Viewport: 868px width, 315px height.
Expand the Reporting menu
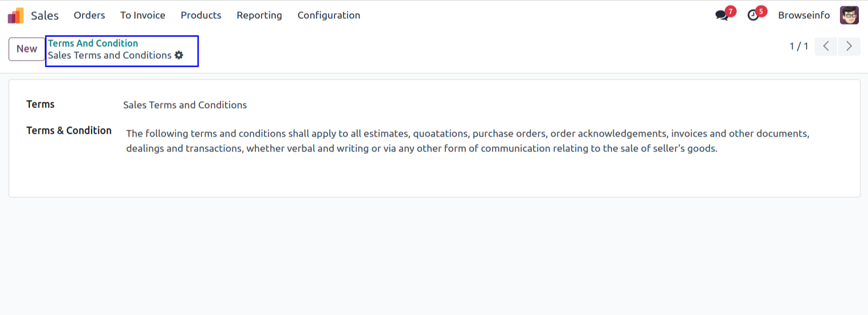259,15
